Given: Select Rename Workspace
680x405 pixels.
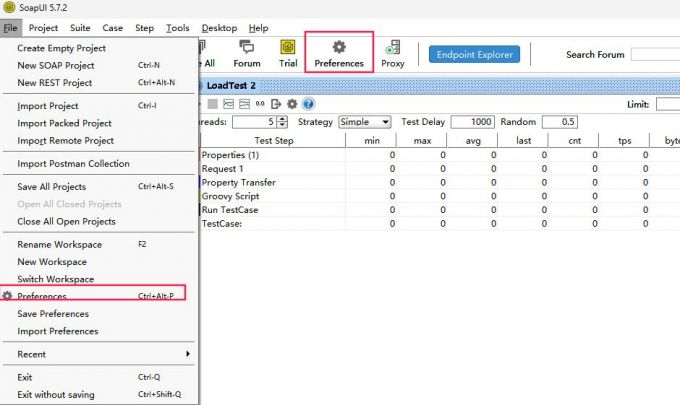Looking at the screenshot, I should (x=99, y=244).
